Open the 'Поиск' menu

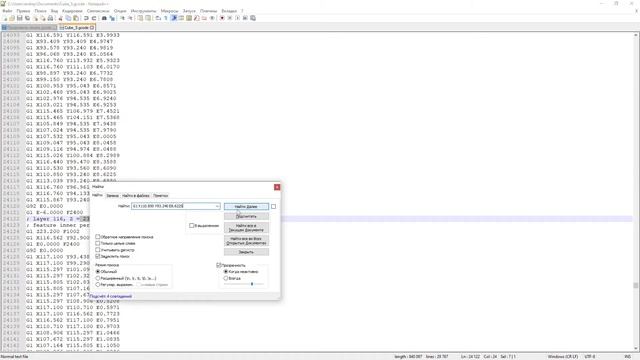[40, 11]
